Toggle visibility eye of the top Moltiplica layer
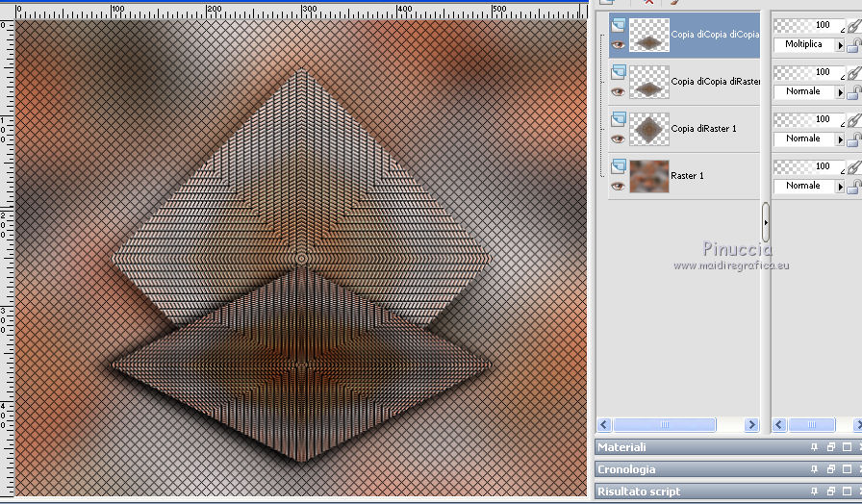Viewport: 862px width, 504px height. coord(618,44)
